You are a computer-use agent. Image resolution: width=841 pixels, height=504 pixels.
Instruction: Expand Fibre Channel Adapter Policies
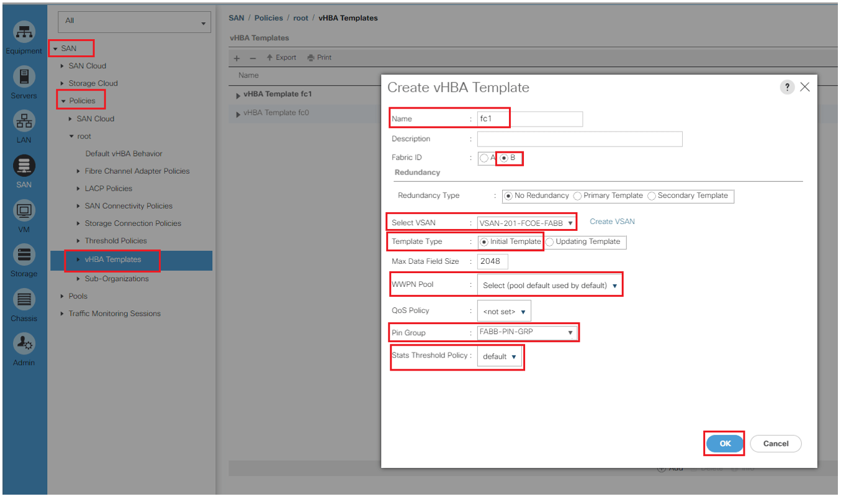79,171
